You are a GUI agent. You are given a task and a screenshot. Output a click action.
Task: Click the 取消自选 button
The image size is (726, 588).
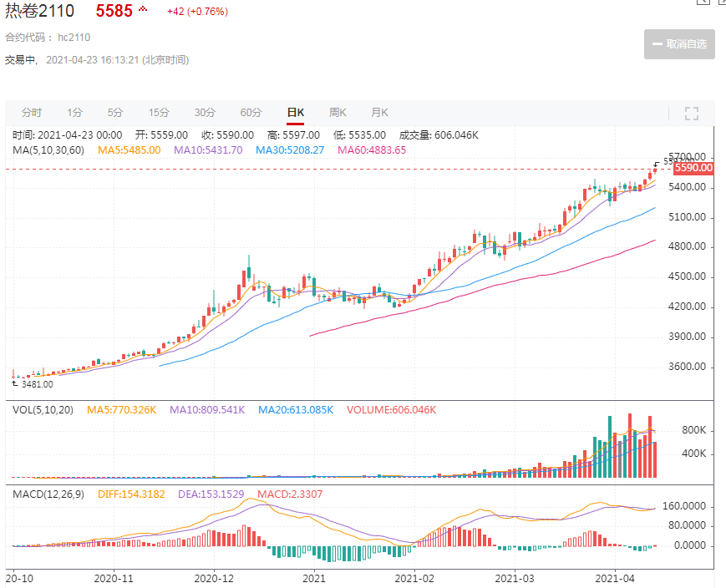point(679,44)
